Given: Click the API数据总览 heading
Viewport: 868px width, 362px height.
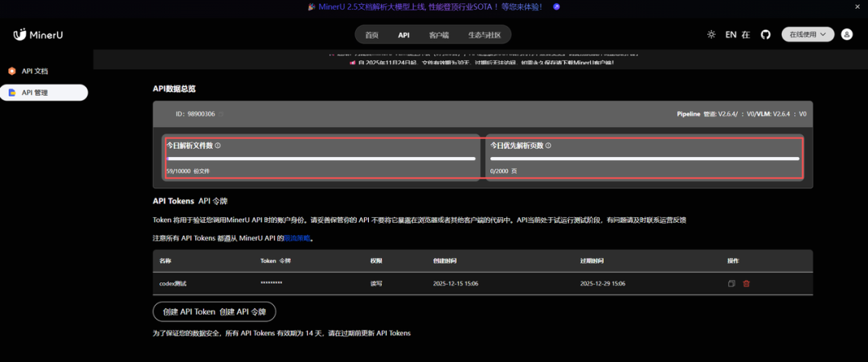Looking at the screenshot, I should (174, 88).
